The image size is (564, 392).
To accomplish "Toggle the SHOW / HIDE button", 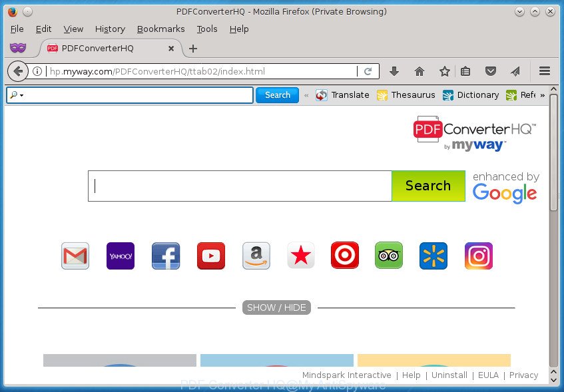I will point(276,307).
